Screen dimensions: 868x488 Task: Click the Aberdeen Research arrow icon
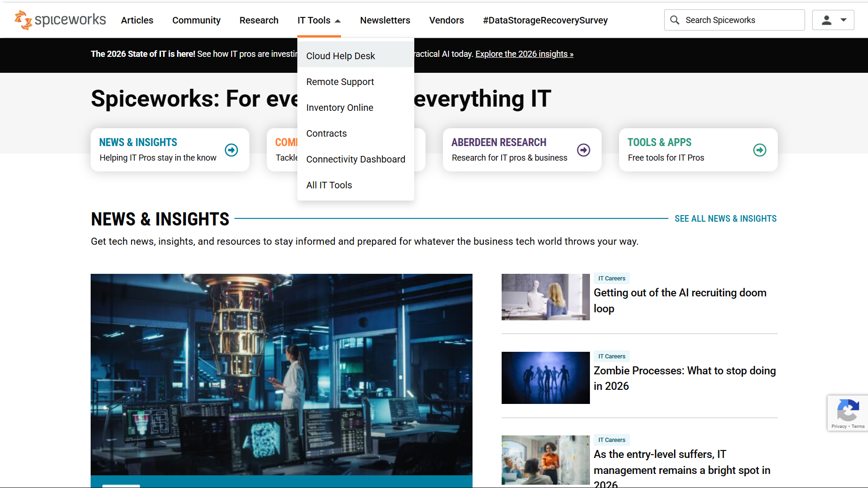coord(583,150)
